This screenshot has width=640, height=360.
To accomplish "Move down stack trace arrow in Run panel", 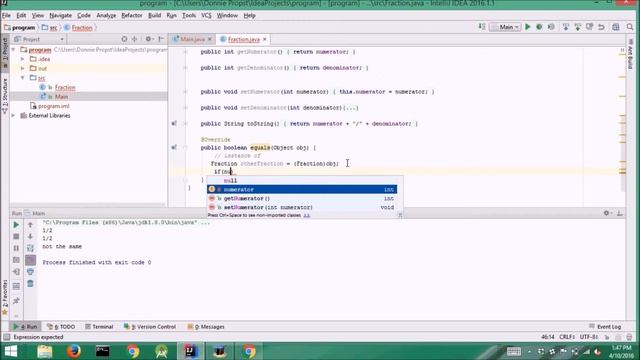I will coord(30,236).
